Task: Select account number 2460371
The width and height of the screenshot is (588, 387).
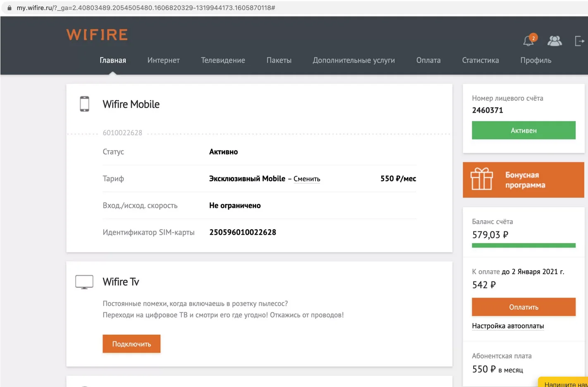Action: click(488, 110)
